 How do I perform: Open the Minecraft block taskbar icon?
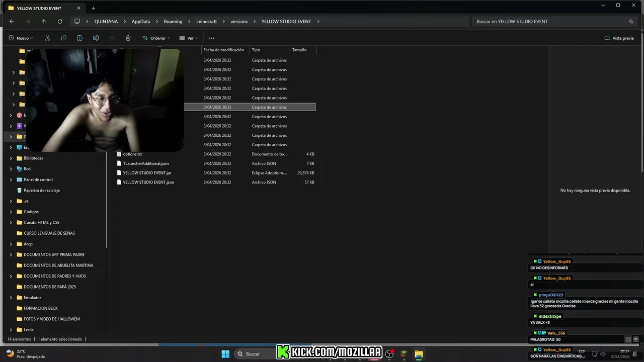(404, 354)
